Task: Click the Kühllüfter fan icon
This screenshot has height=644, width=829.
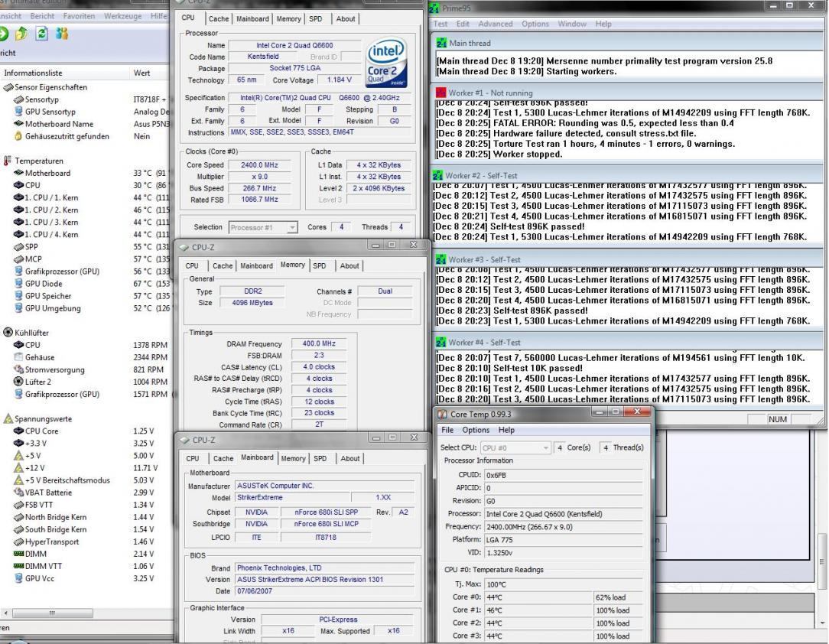Action: 8,333
